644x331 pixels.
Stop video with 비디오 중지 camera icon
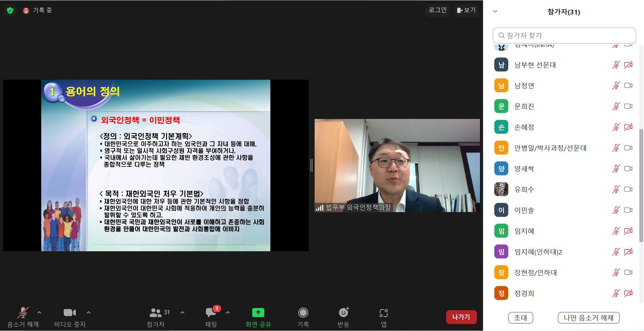70,313
